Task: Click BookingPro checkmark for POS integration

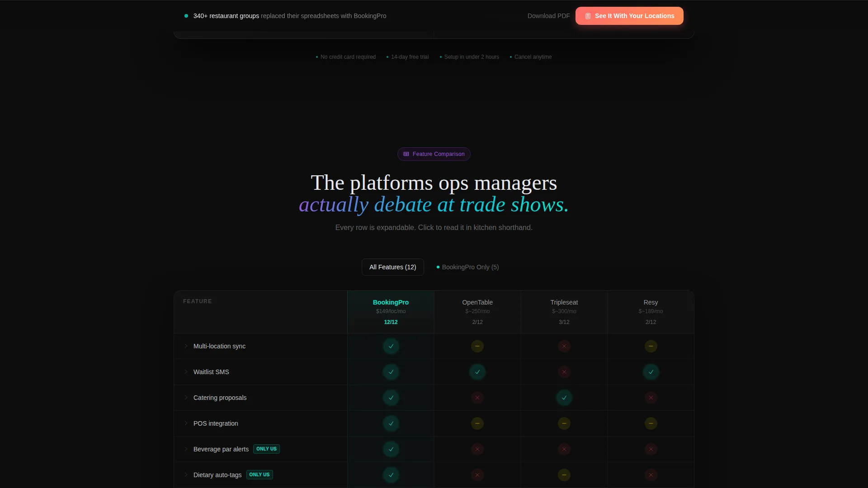Action: pos(391,423)
